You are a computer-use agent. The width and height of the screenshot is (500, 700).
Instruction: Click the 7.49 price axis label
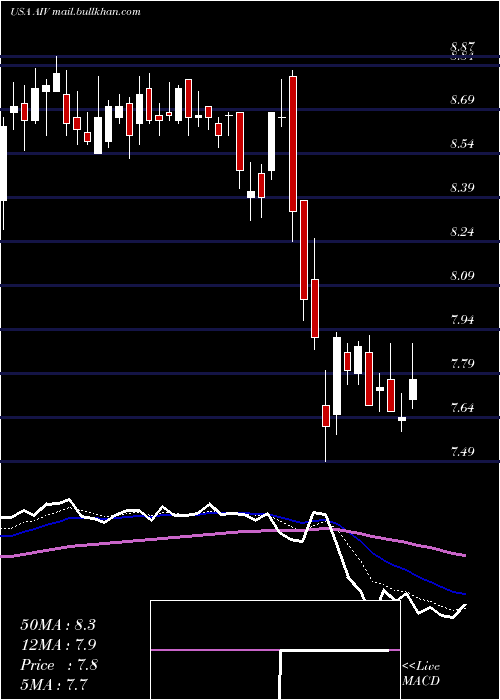[462, 451]
